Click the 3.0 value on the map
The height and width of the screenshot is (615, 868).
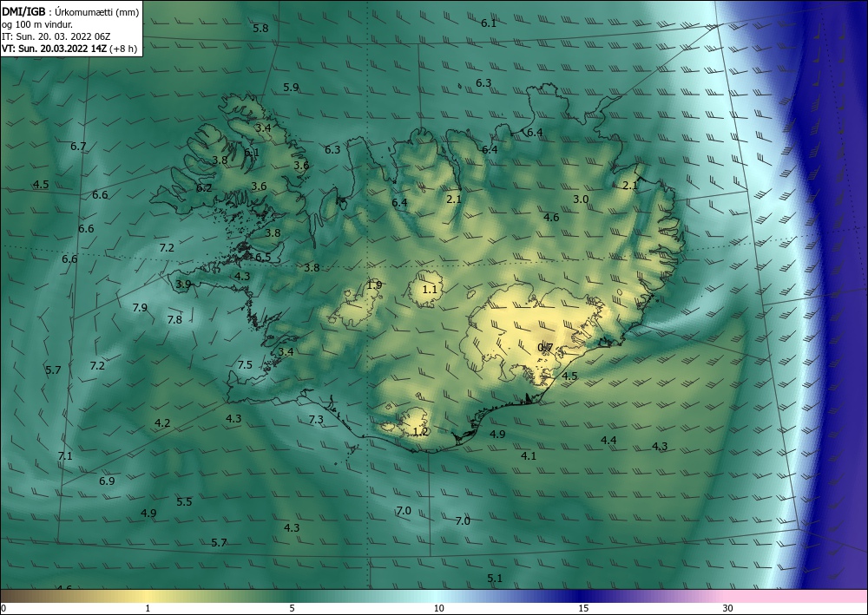click(581, 200)
